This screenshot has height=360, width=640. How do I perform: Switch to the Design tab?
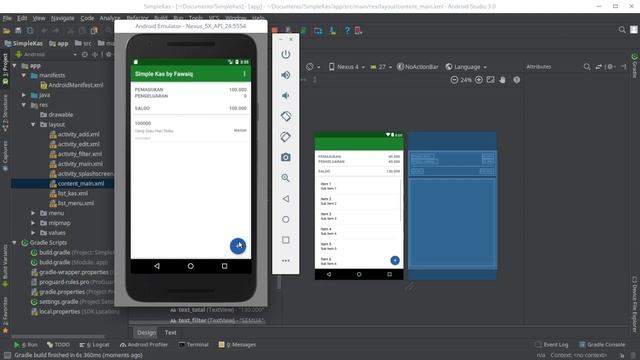[x=146, y=332]
